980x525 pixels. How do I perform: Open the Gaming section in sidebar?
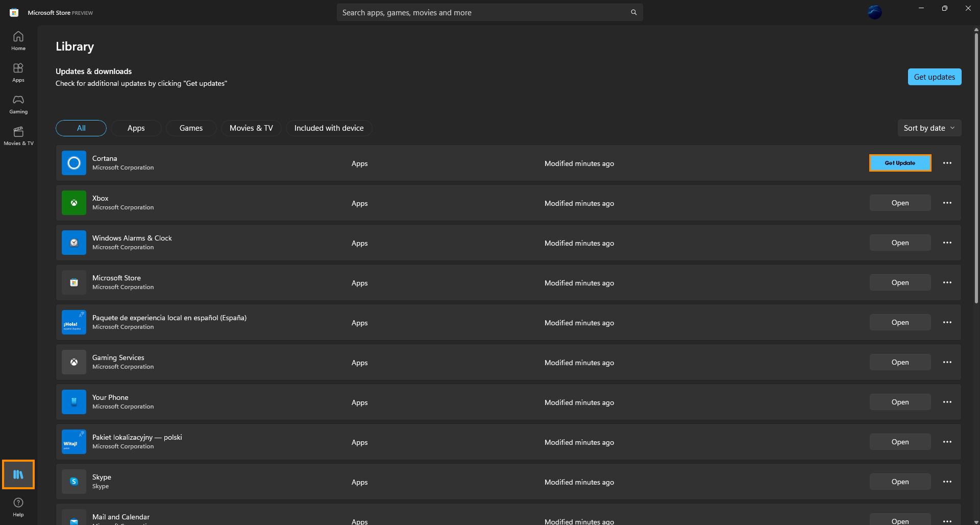pyautogui.click(x=18, y=104)
